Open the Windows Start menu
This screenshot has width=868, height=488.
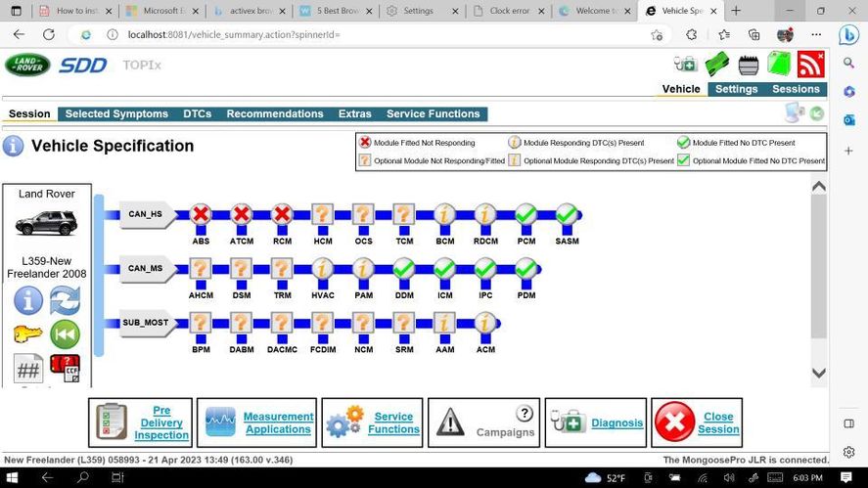click(12, 477)
